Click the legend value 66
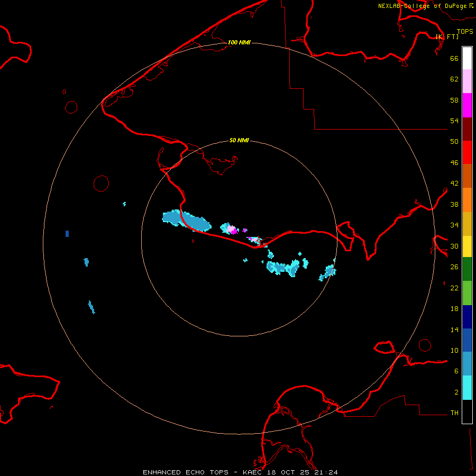Screen dimensions: 476x476 pos(454,58)
